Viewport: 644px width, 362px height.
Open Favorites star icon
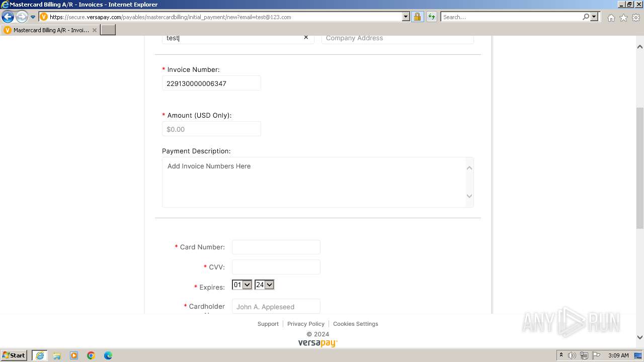tap(623, 18)
